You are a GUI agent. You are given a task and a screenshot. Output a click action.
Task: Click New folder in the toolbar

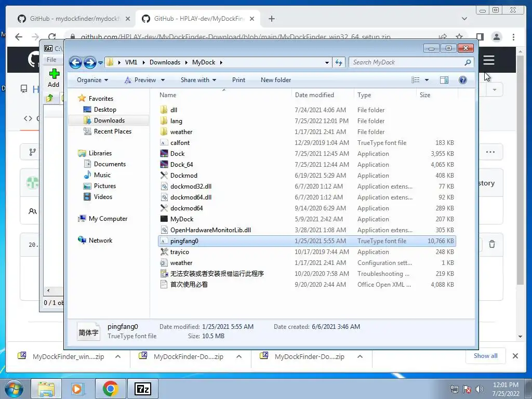pos(276,80)
